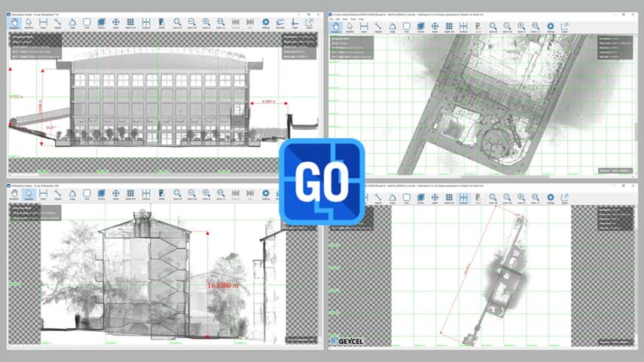The width and height of the screenshot is (644, 362).
Task: Click Delete trash icon in top-left window
Action: (161, 23)
